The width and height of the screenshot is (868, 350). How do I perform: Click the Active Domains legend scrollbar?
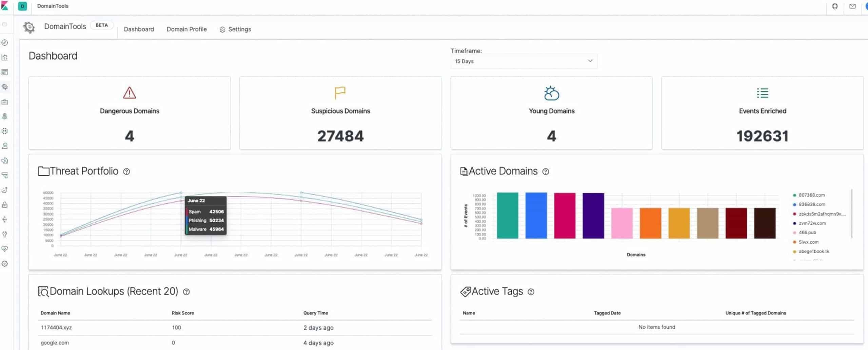[x=852, y=214]
